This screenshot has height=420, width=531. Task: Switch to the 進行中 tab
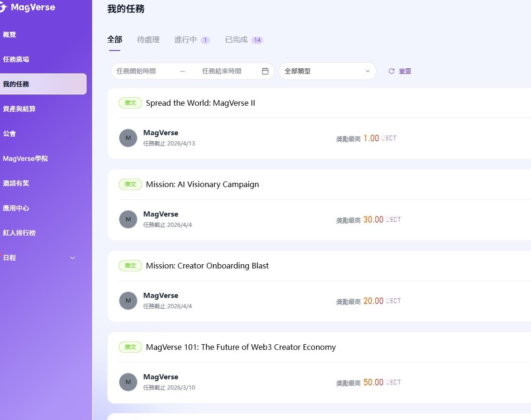point(186,40)
